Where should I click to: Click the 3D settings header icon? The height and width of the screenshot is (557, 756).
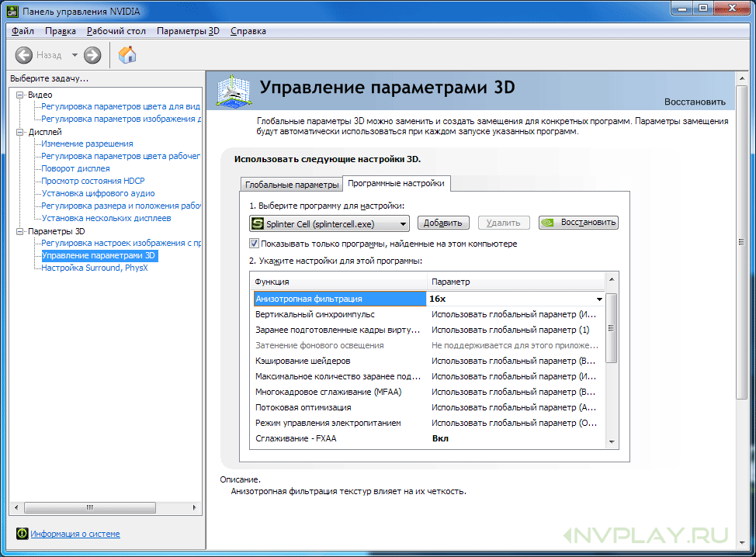point(234,91)
